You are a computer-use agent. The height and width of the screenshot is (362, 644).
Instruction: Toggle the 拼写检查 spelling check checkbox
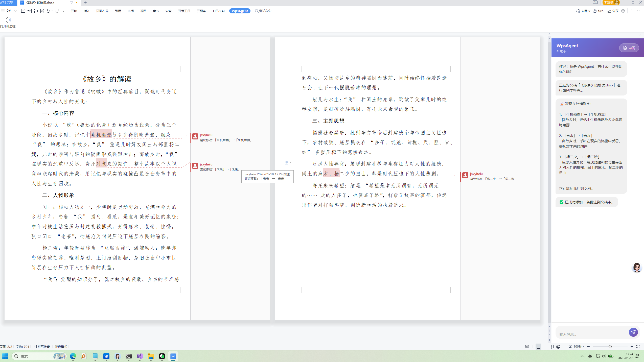click(35, 347)
